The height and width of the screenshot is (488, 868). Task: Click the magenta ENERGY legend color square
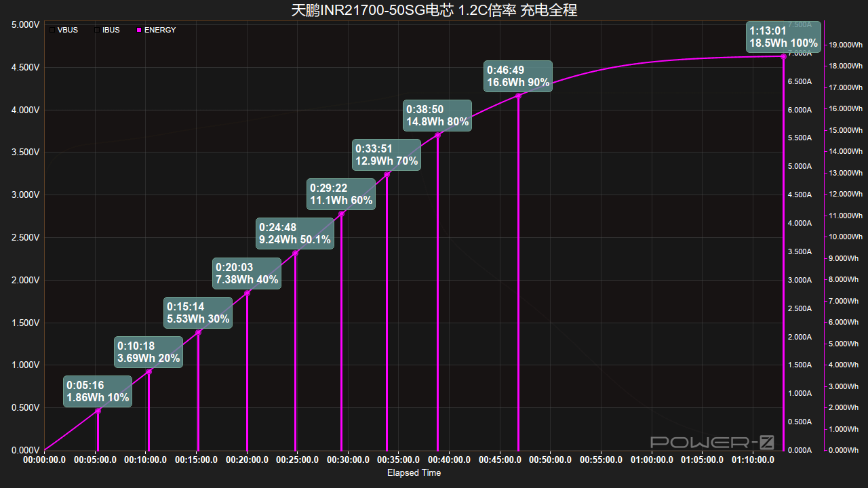[x=139, y=30]
